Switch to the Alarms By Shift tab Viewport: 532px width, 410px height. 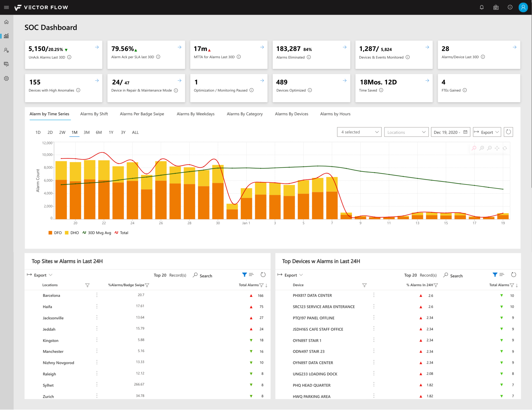pos(94,114)
